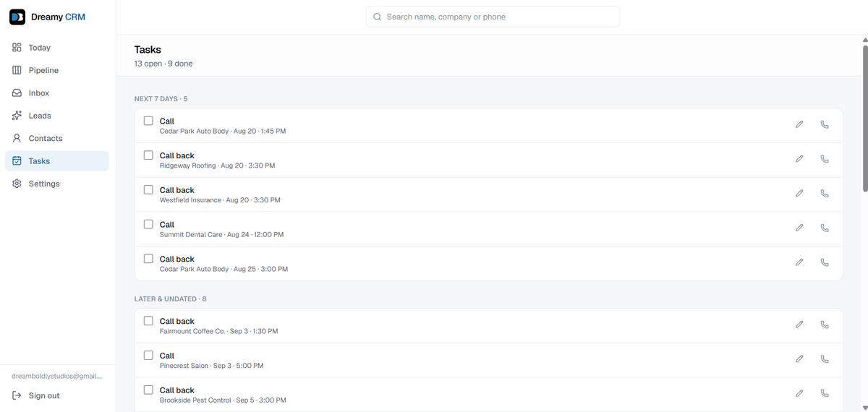
Task: Navigate to Leads via sidebar label
Action: point(40,116)
